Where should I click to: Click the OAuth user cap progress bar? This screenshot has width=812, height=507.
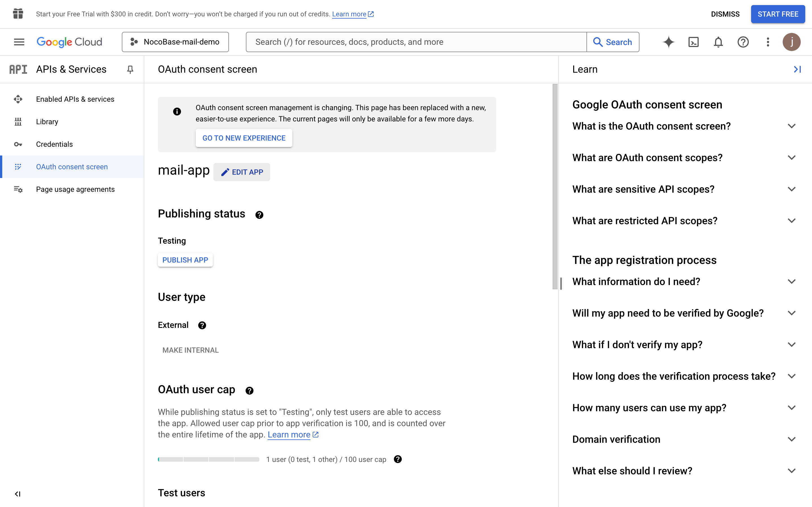tap(208, 459)
